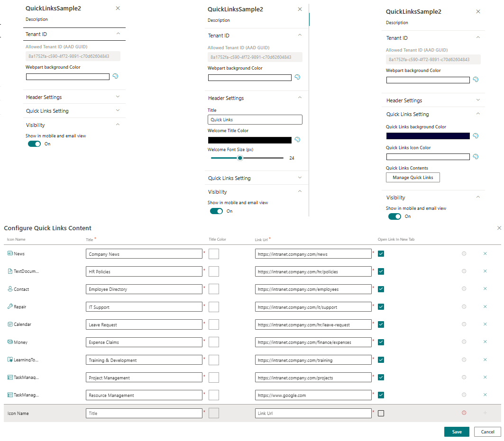Click the Money icon beside Expense Claims
Image resolution: width=504 pixels, height=441 pixels.
9,342
